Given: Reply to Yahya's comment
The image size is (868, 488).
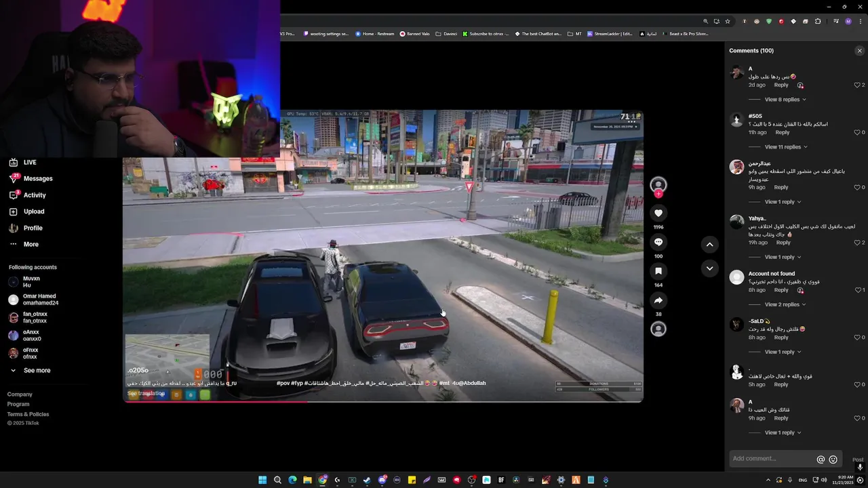Looking at the screenshot, I should click(783, 243).
